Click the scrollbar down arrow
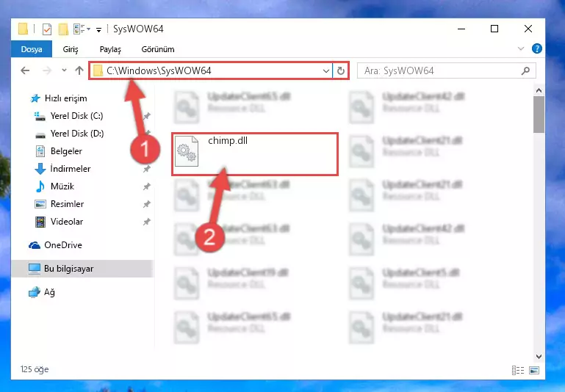This screenshot has height=392, width=565. click(539, 356)
